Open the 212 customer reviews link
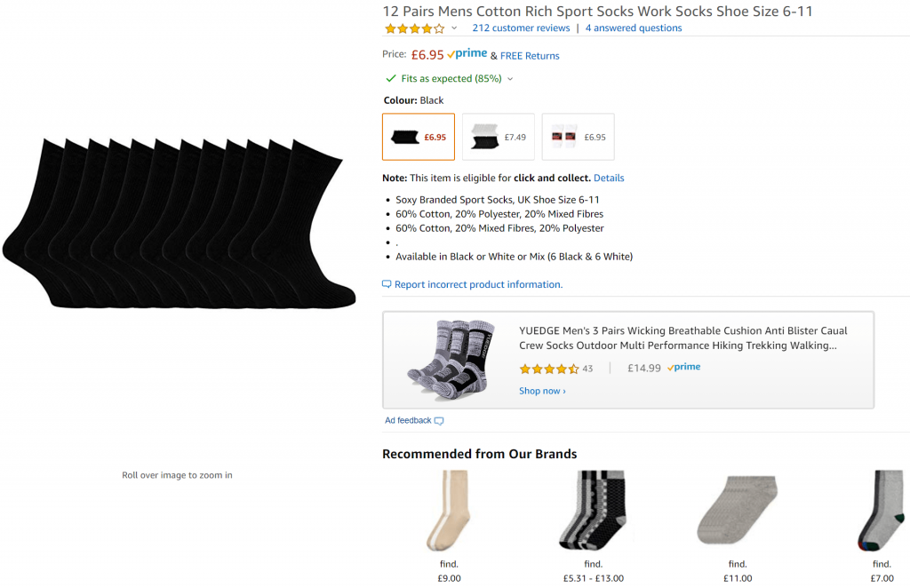This screenshot has width=910, height=588. tap(521, 28)
